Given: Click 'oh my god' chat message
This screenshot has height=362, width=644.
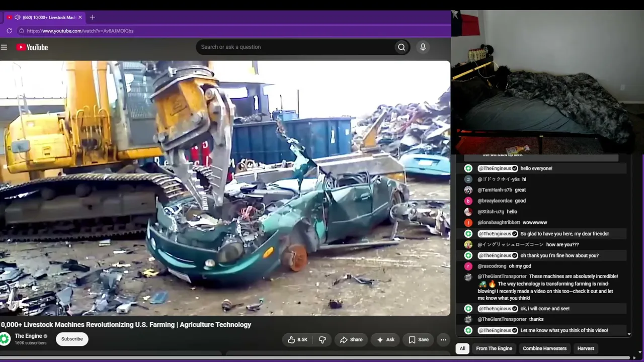Looking at the screenshot, I should point(520,266).
